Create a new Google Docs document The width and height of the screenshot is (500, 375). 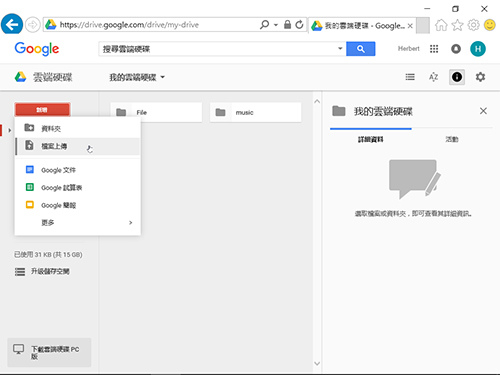tap(78, 170)
